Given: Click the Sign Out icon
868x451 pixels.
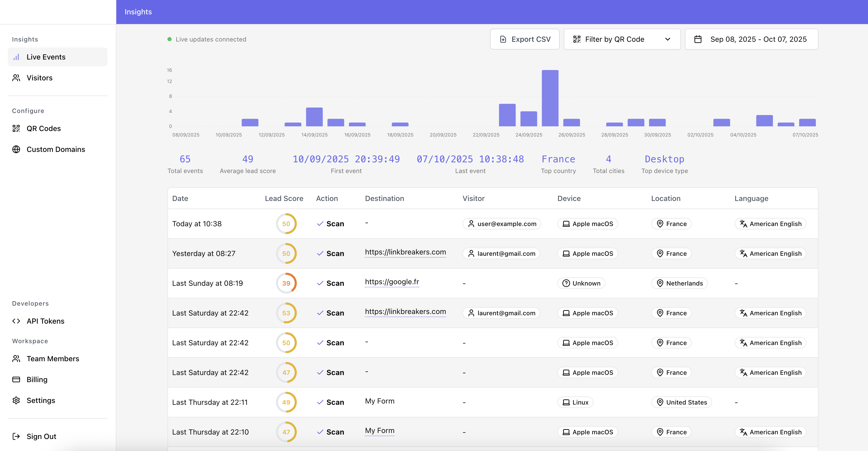Looking at the screenshot, I should tap(16, 436).
